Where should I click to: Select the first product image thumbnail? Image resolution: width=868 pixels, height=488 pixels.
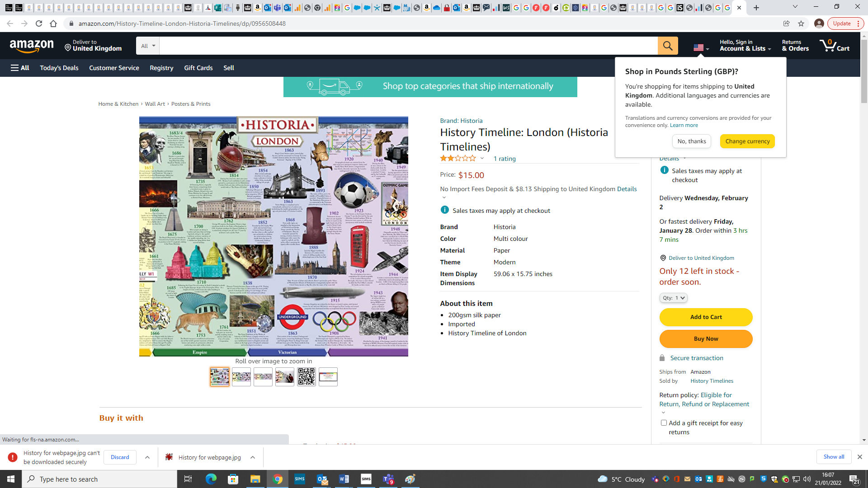pos(219,376)
